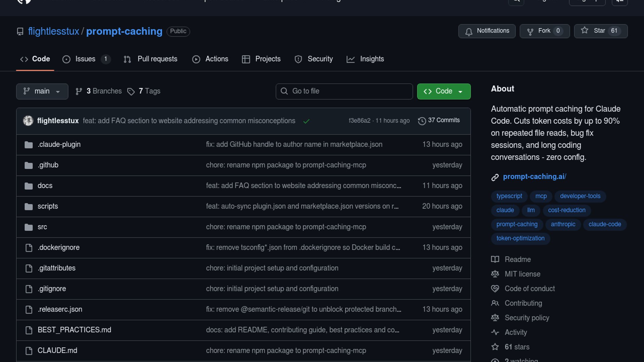Click the tag icon beside 7 Tags
The height and width of the screenshot is (362, 644).
click(x=131, y=92)
